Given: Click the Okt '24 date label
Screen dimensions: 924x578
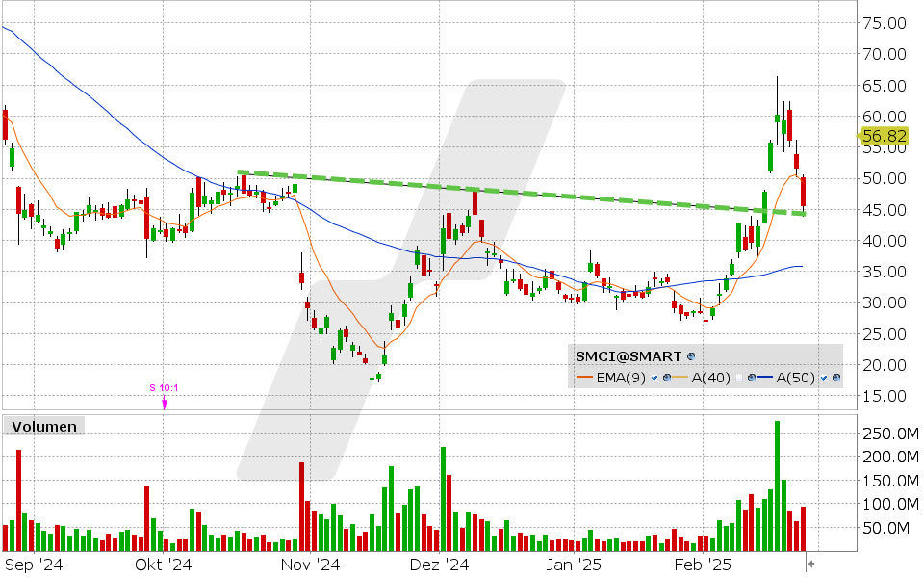Looking at the screenshot, I should [x=164, y=565].
